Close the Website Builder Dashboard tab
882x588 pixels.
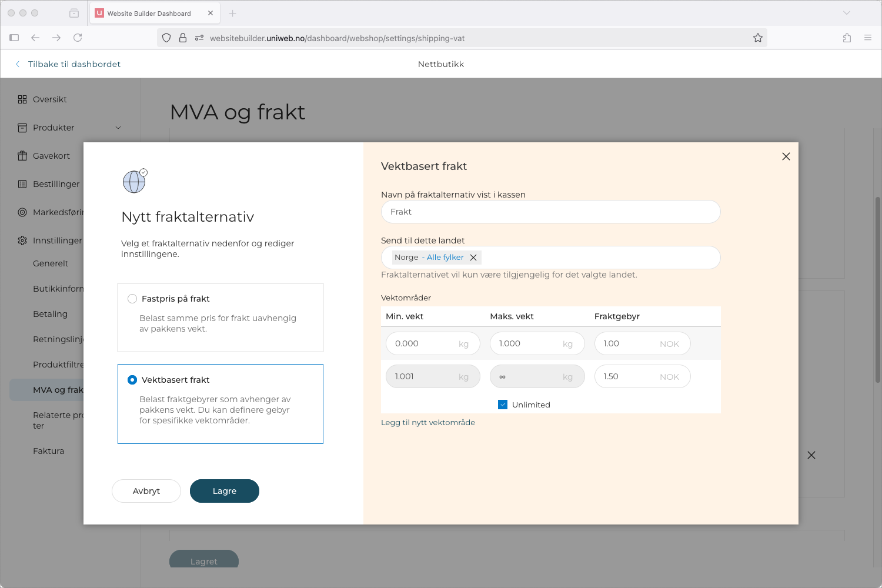click(211, 13)
